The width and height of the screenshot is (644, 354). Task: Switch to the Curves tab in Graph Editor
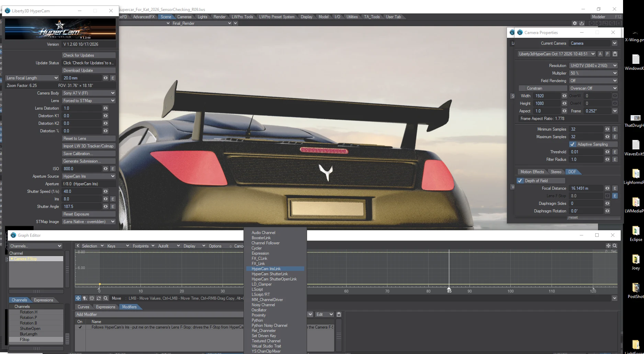[83, 307]
